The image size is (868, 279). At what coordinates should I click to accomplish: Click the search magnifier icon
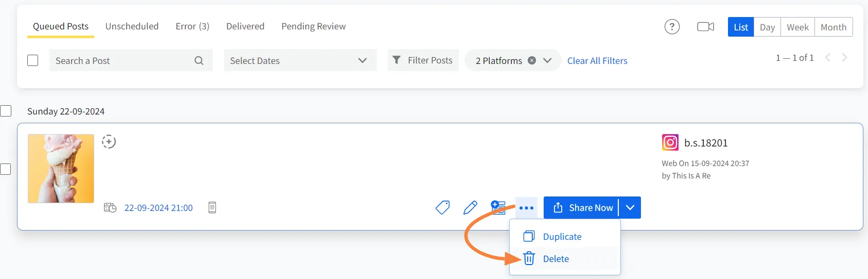(x=199, y=61)
